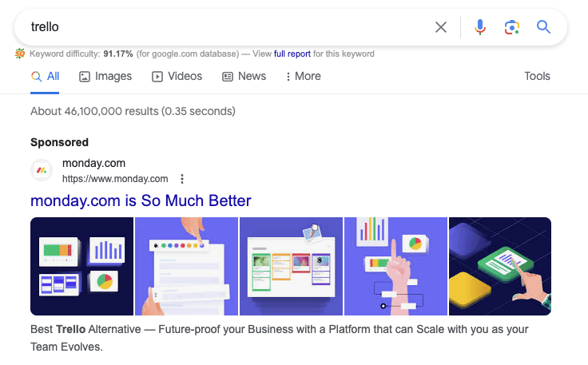Expand the More search filters menu
Screen dimensions: 588x365
click(303, 77)
